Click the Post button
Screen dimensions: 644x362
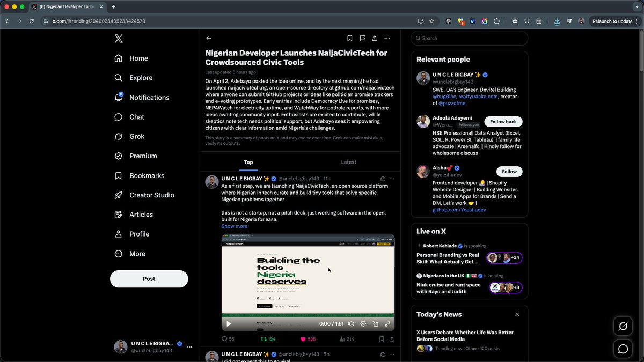149,279
